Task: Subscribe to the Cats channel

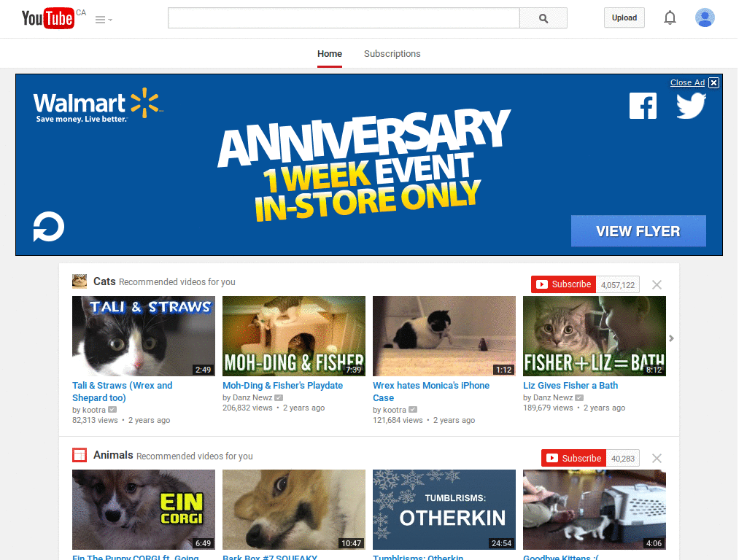Action: coord(564,284)
